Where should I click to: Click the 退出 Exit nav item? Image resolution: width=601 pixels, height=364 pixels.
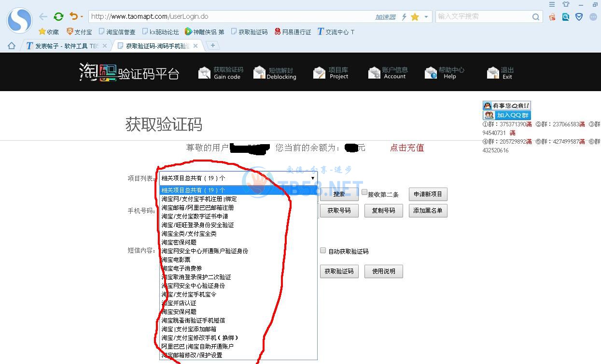tap(500, 73)
